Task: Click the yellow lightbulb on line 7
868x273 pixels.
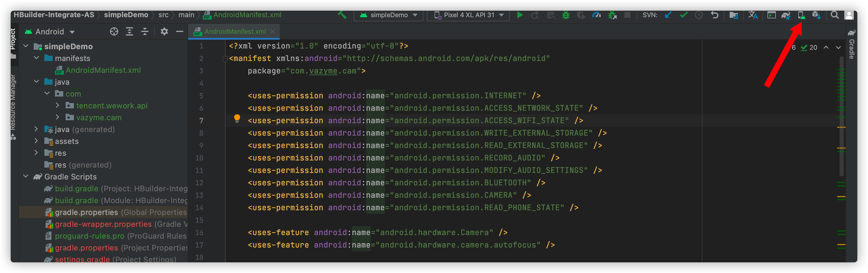Action: click(x=237, y=118)
